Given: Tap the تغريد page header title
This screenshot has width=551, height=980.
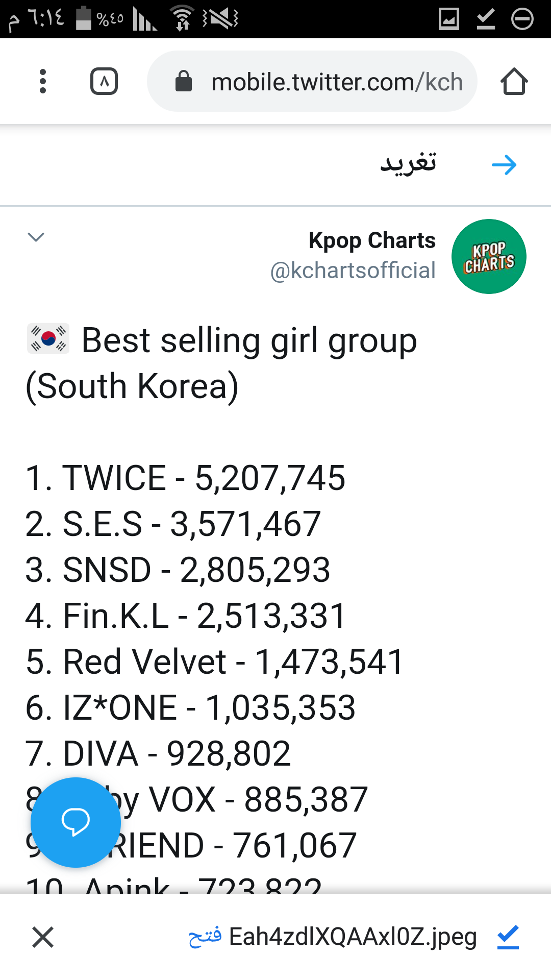Looking at the screenshot, I should (x=408, y=164).
